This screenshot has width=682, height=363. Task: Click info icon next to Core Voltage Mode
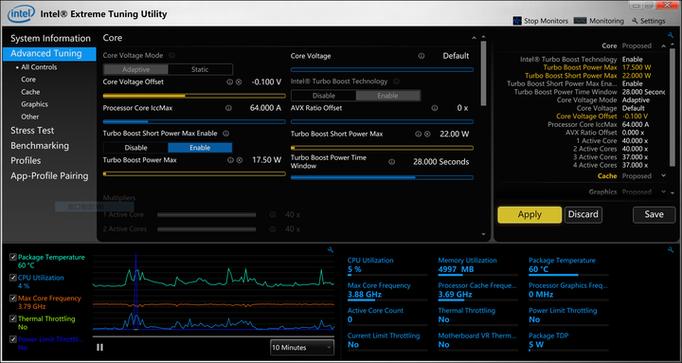172,56
